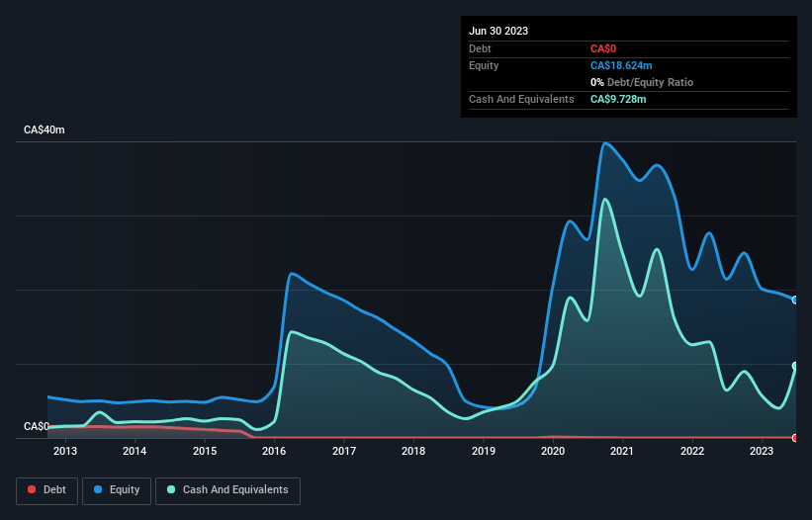Screen dimensions: 812x520
Task: Select the blue Equity endpoint marker
Action: pos(795,300)
